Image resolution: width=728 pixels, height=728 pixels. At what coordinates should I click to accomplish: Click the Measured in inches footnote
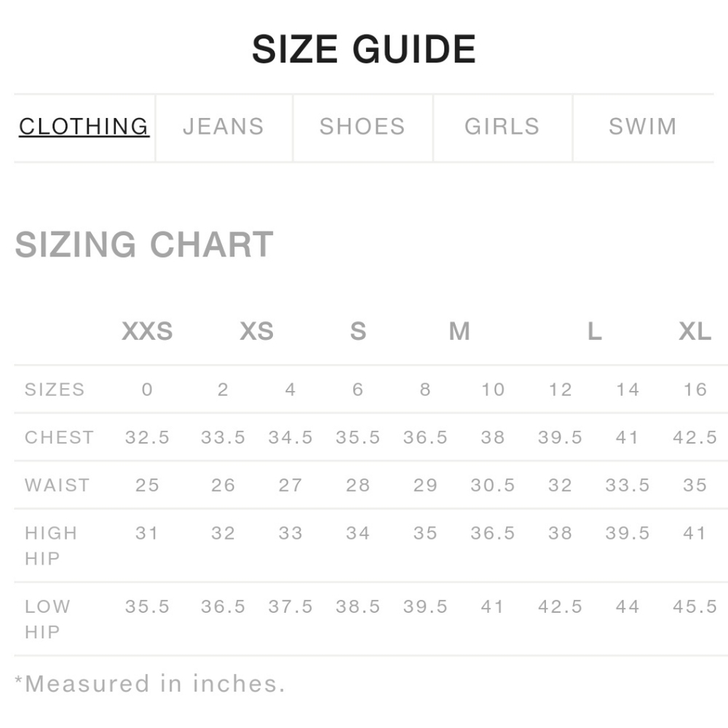[150, 684]
